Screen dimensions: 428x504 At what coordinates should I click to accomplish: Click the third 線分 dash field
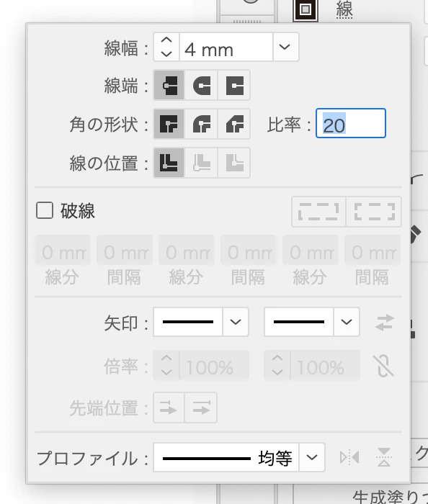click(x=311, y=251)
